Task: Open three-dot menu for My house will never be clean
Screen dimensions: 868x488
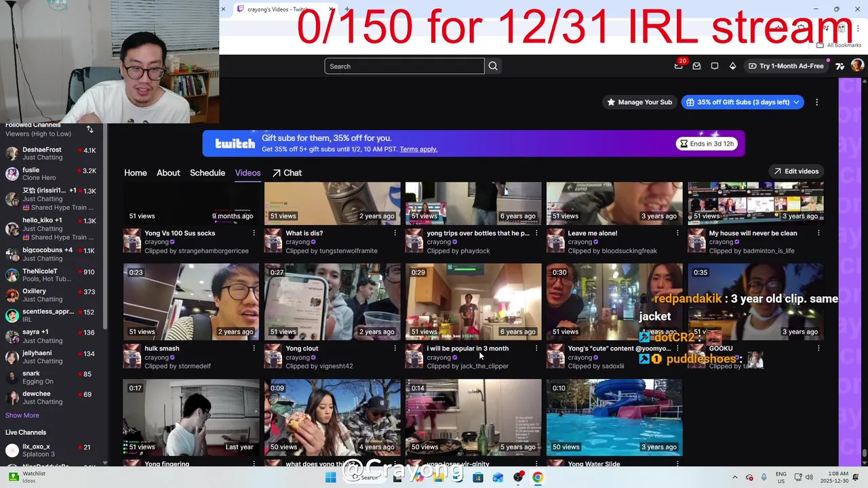Action: [818, 233]
